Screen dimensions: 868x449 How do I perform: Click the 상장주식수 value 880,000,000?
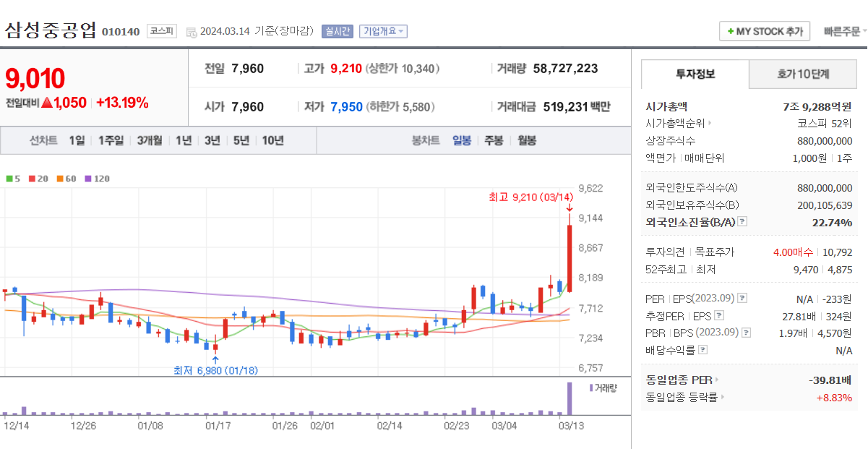pyautogui.click(x=825, y=140)
